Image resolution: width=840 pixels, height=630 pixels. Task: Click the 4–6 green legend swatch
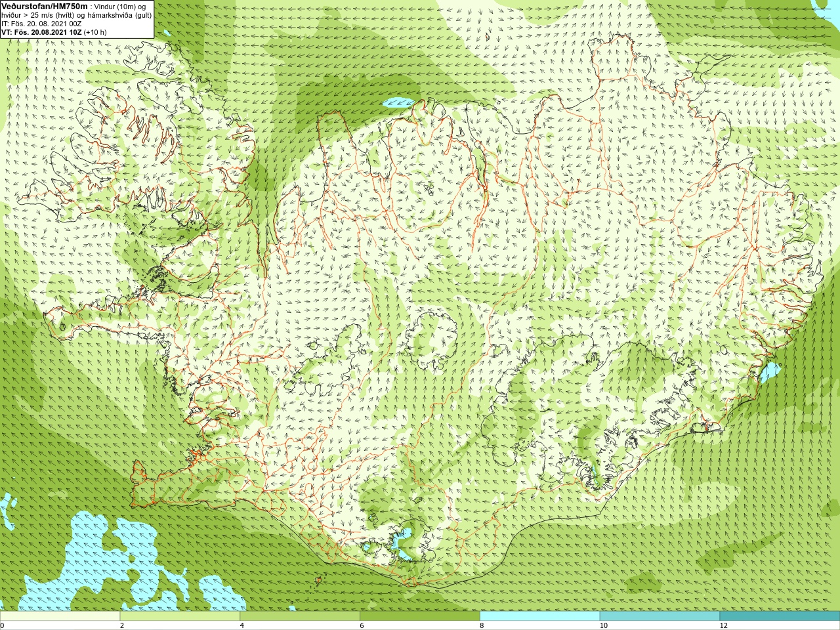pos(300,616)
